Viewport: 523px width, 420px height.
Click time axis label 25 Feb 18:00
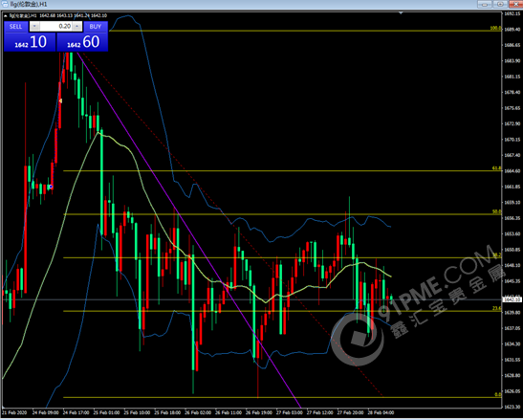coord(167,412)
